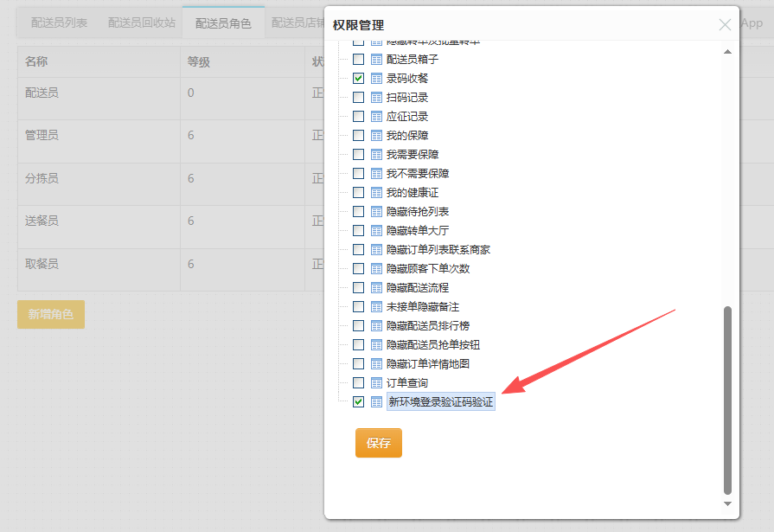Click the table icon beside 配送员箱子

[376, 60]
